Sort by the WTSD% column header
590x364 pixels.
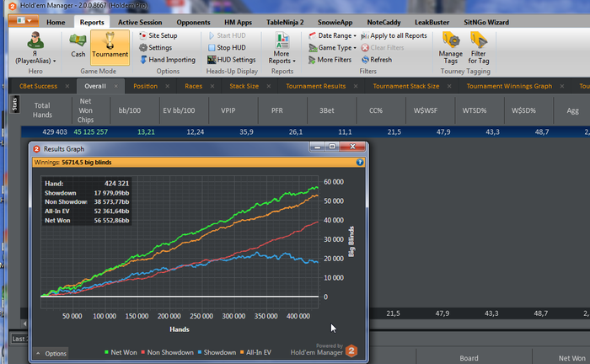[x=475, y=110]
